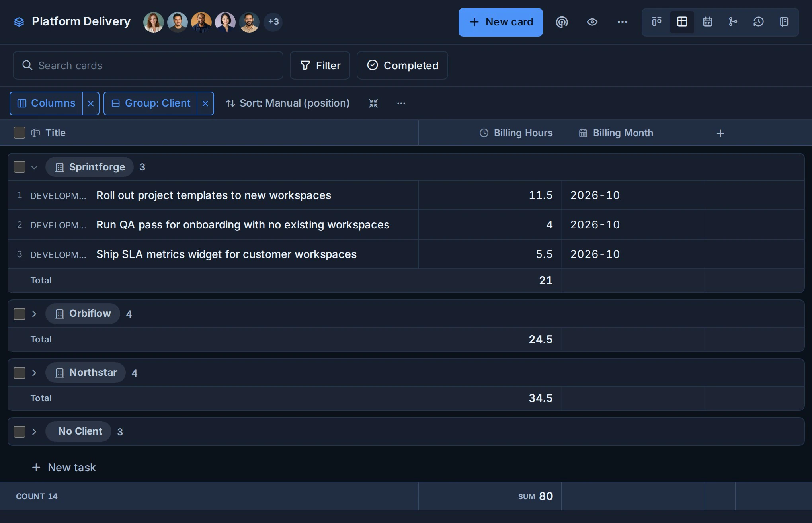
Task: Check the No Client group checkbox
Action: click(20, 432)
